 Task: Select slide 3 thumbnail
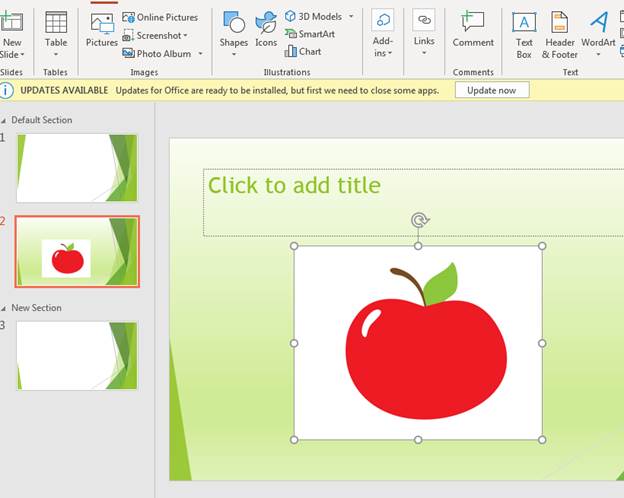[77, 355]
